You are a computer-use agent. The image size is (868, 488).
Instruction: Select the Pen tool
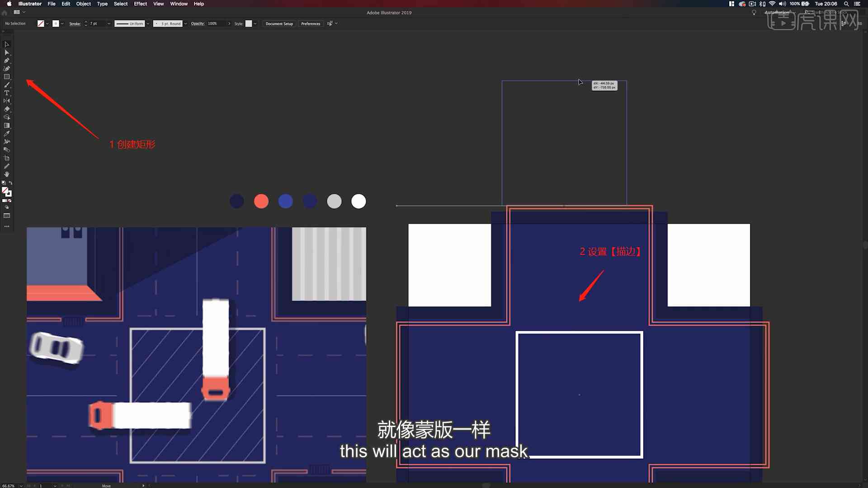click(x=7, y=61)
